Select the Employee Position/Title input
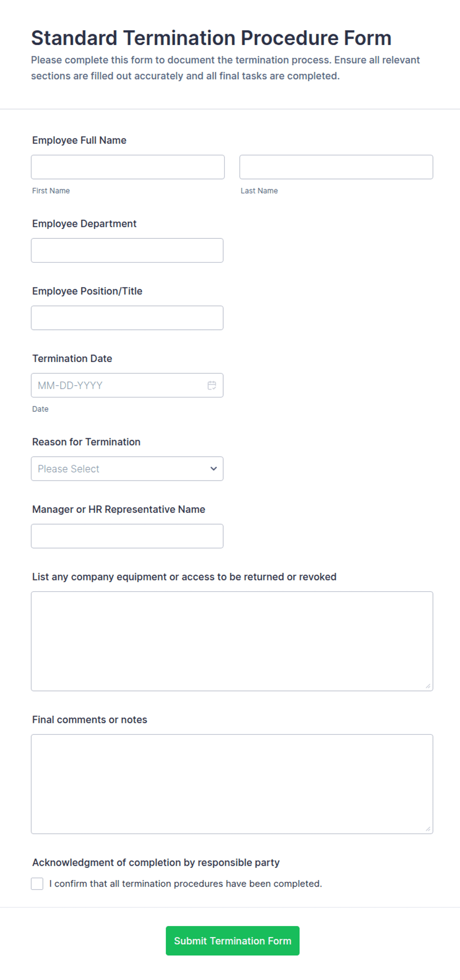The height and width of the screenshot is (980, 460). (127, 318)
